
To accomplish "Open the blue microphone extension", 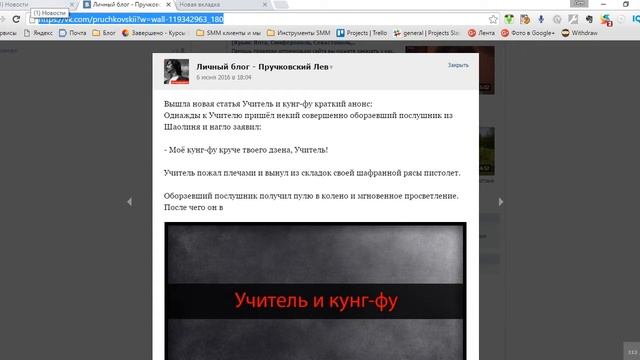I will tap(541, 19).
